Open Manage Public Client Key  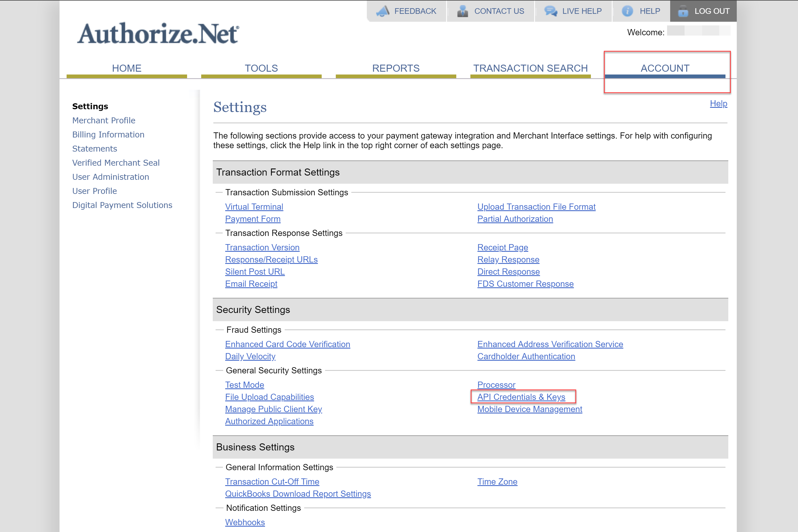click(273, 409)
